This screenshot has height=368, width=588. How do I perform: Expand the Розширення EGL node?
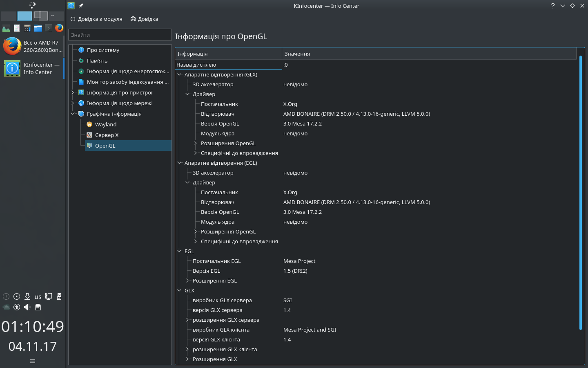(x=187, y=281)
